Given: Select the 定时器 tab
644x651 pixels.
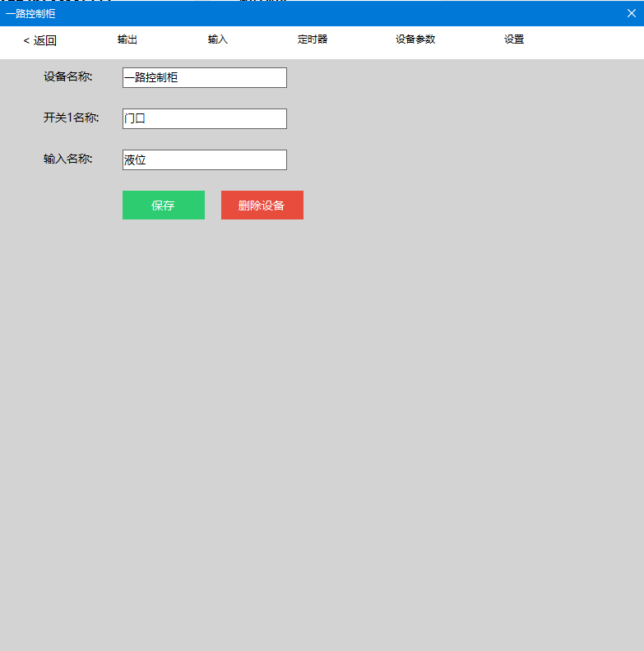Looking at the screenshot, I should (x=313, y=39).
